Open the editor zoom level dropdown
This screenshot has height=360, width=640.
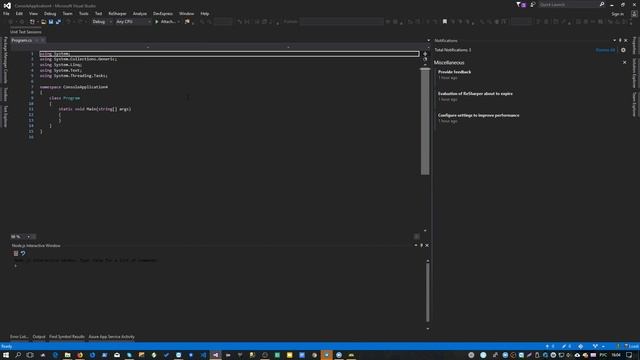click(28, 236)
